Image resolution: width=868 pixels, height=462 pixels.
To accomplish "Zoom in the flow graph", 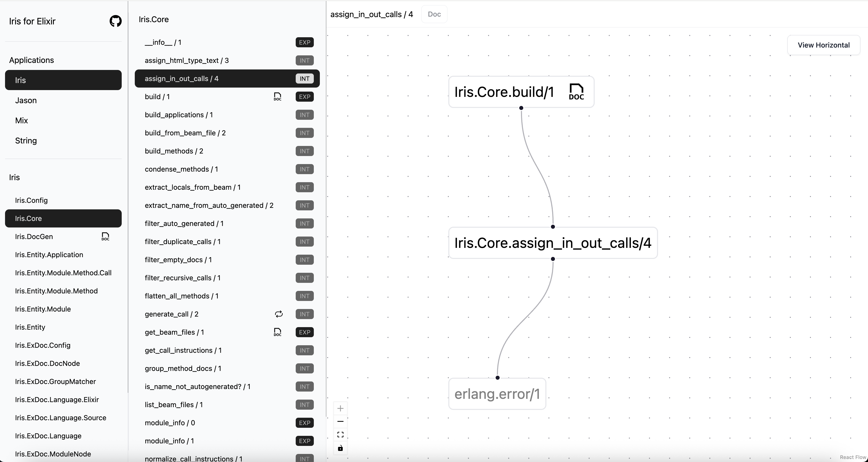I will tap(340, 408).
